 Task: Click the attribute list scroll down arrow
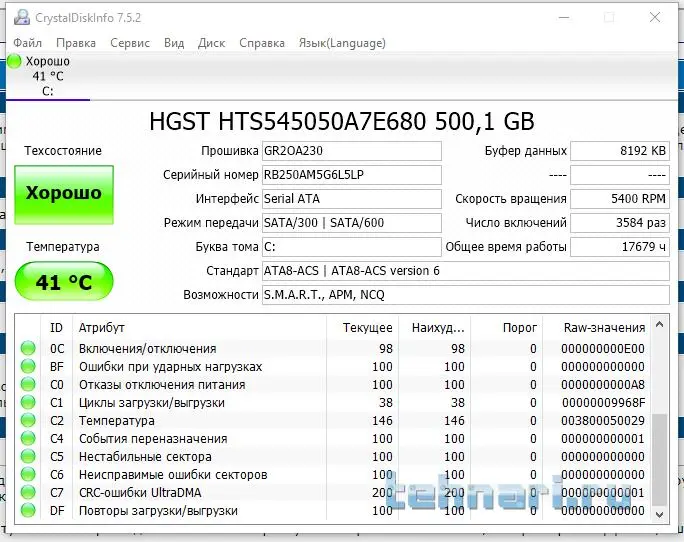[x=660, y=515]
